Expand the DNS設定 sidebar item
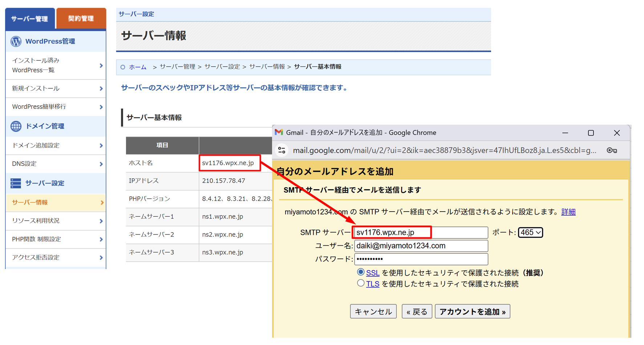Image resolution: width=644 pixels, height=345 pixels. pyautogui.click(x=56, y=164)
